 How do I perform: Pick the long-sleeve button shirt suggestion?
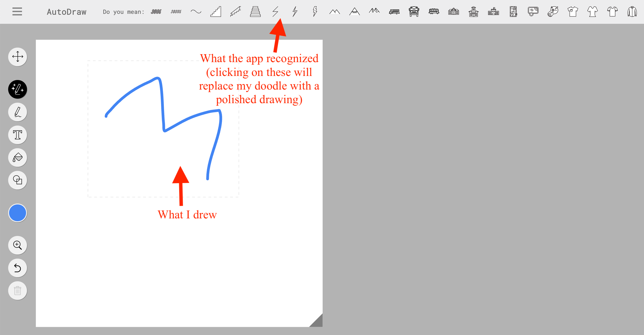click(x=632, y=12)
